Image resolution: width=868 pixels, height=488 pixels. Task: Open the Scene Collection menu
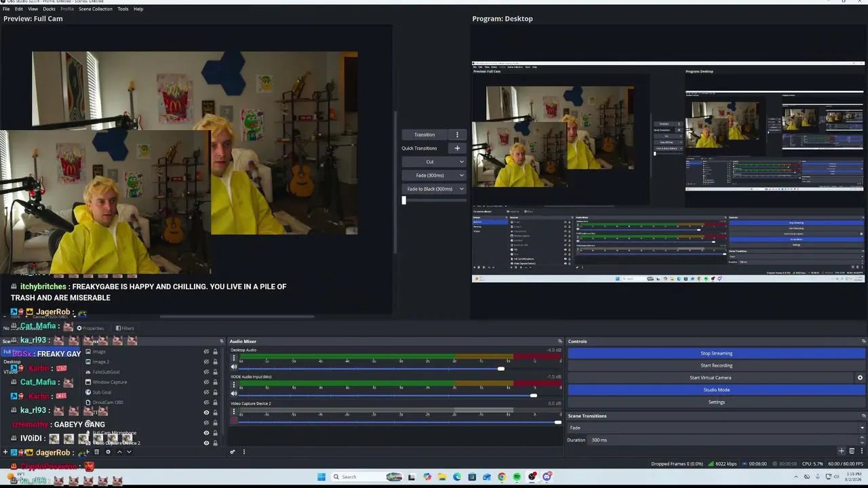click(x=96, y=9)
